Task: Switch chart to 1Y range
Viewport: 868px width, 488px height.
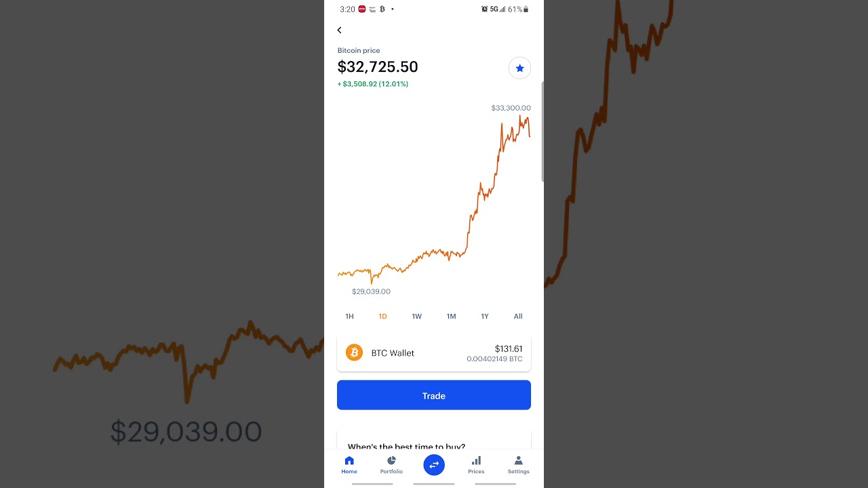Action: 485,317
